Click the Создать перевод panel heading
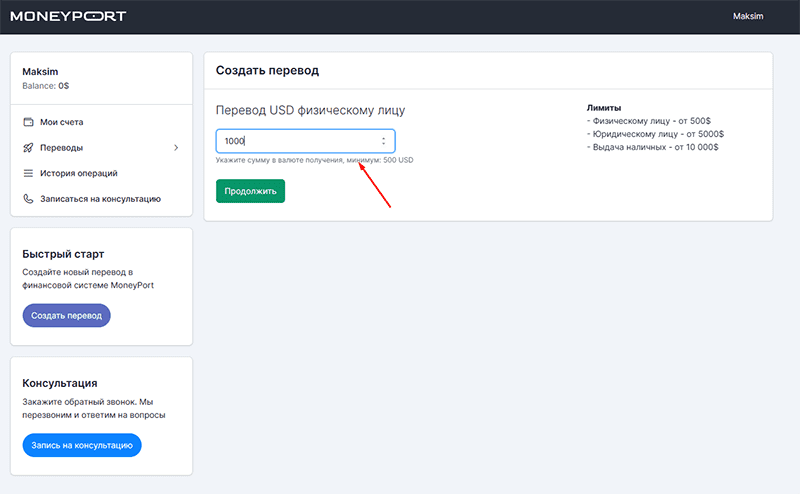 (x=267, y=70)
